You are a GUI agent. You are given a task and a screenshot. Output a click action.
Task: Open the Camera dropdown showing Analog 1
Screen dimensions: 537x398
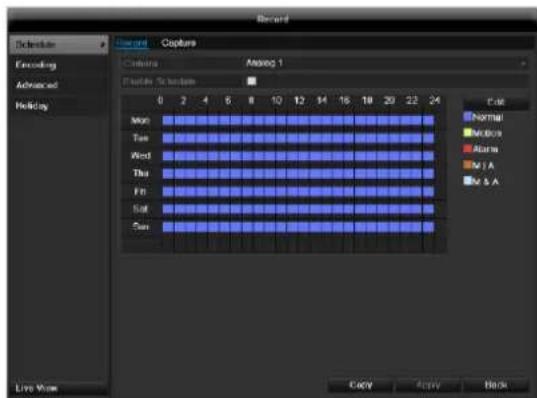click(386, 63)
